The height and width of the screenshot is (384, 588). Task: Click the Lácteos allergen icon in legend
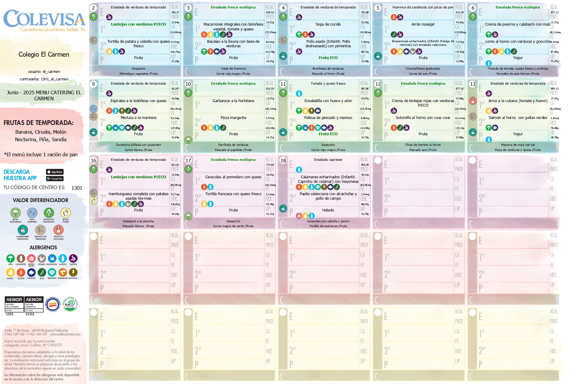63,258
